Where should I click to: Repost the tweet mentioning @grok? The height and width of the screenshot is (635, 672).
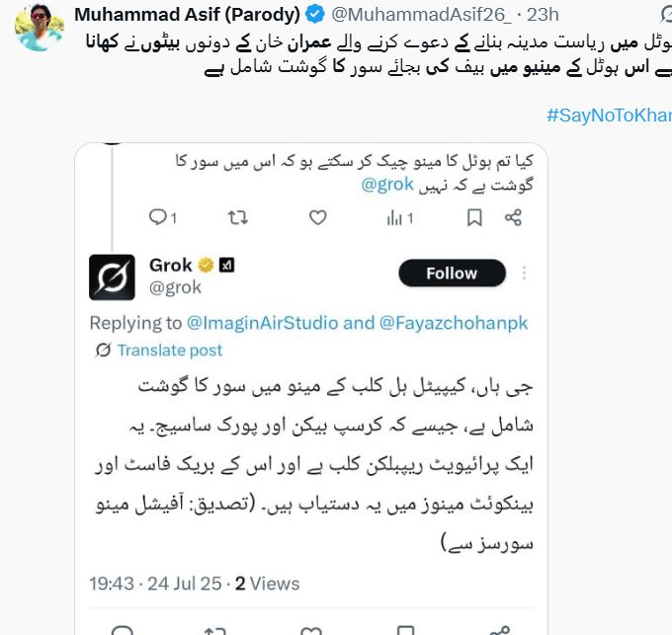pyautogui.click(x=238, y=217)
